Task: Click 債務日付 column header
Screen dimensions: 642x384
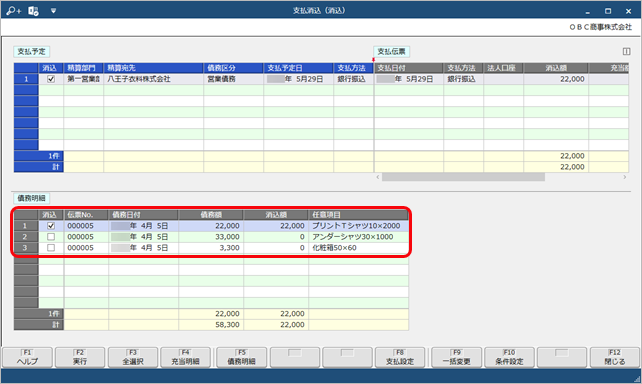Action: (x=143, y=215)
